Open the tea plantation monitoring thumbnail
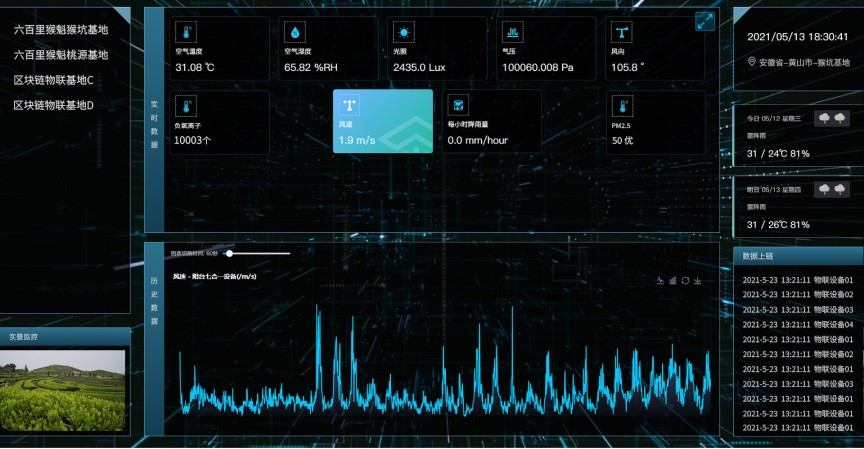The height and width of the screenshot is (449, 864). [63, 389]
